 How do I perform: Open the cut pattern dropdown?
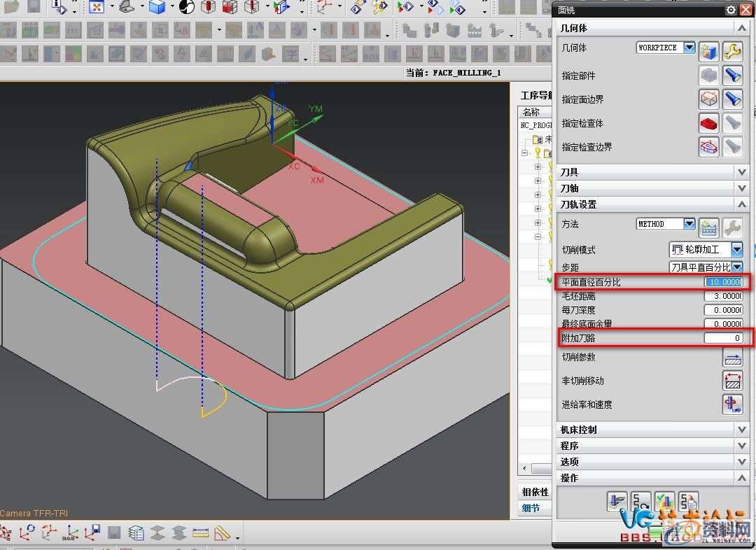736,249
